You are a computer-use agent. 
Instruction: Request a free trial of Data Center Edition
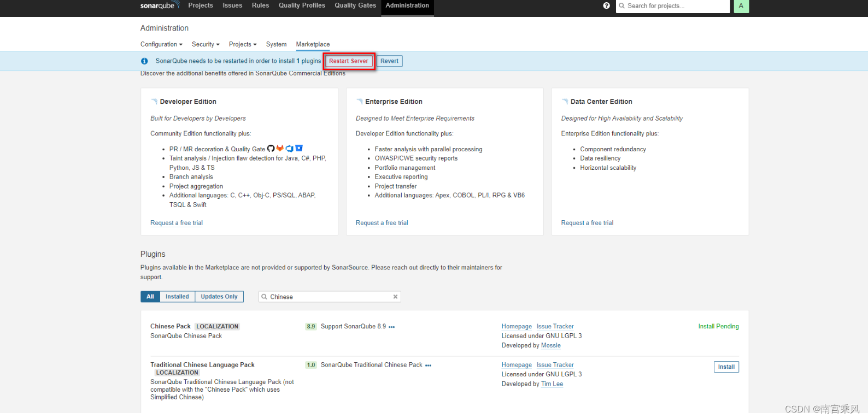click(x=587, y=223)
